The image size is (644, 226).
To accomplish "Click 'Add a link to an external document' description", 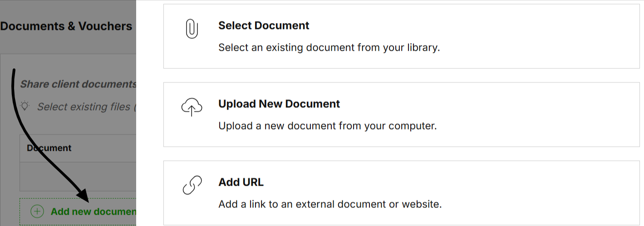I will pos(330,204).
